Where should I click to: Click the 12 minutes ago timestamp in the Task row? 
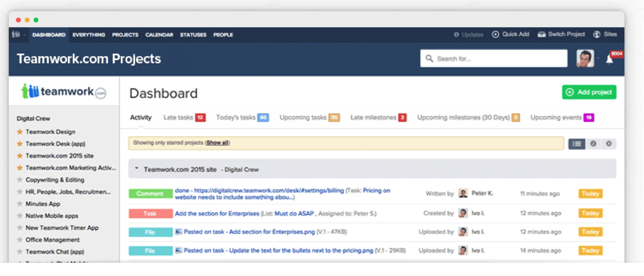click(x=541, y=214)
